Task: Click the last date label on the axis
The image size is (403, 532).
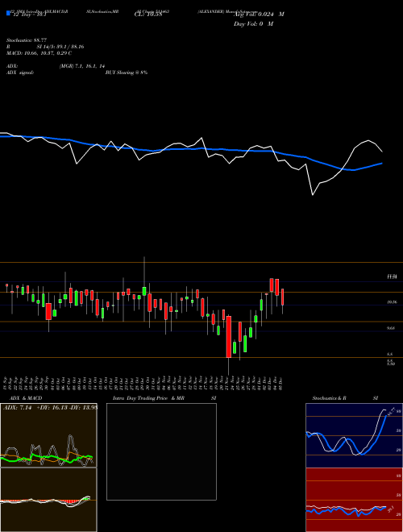Action: pos(281,383)
